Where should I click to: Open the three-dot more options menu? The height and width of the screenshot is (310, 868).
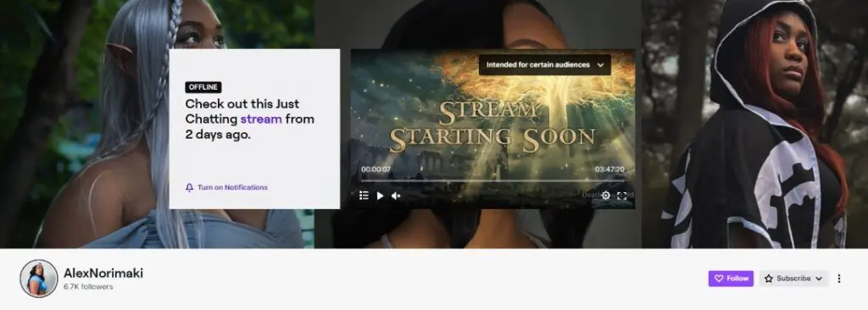[x=839, y=279]
